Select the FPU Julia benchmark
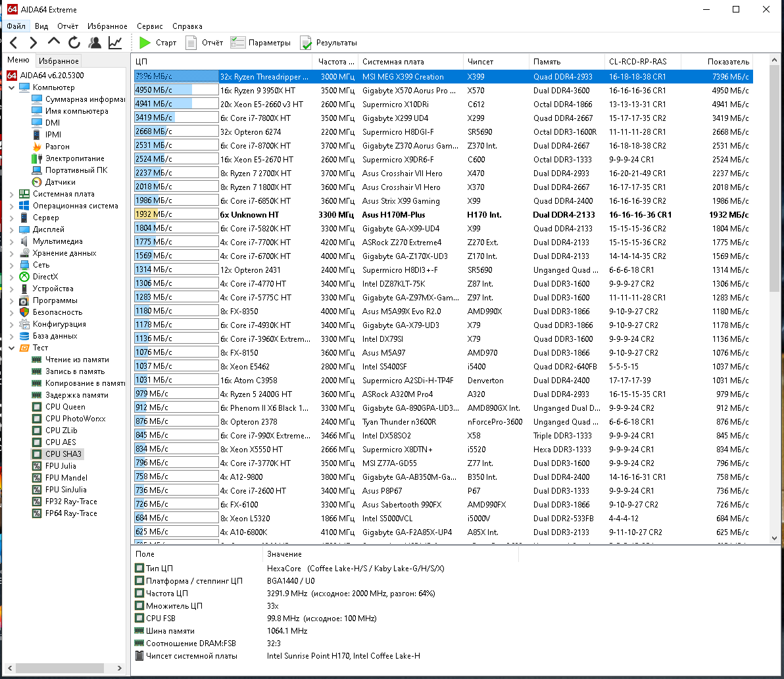 click(x=54, y=466)
